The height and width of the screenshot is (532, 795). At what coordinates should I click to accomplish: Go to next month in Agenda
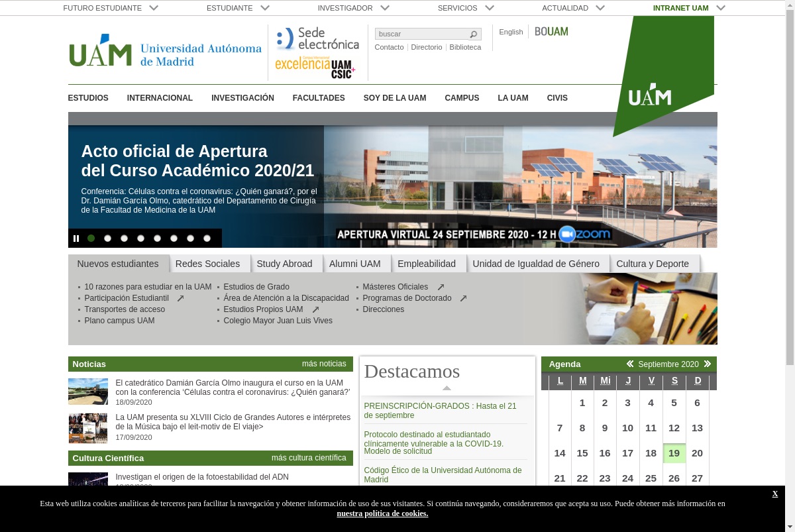pos(708,364)
